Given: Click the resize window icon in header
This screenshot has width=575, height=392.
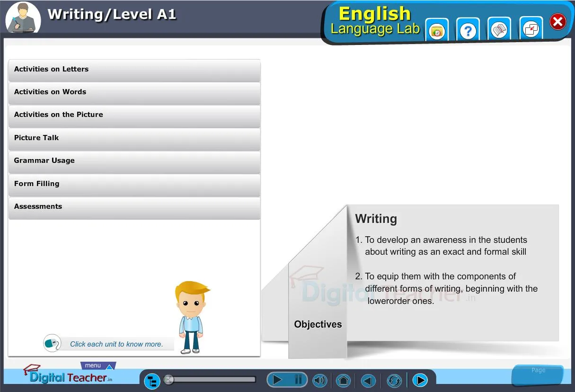Looking at the screenshot, I should coord(531,29).
